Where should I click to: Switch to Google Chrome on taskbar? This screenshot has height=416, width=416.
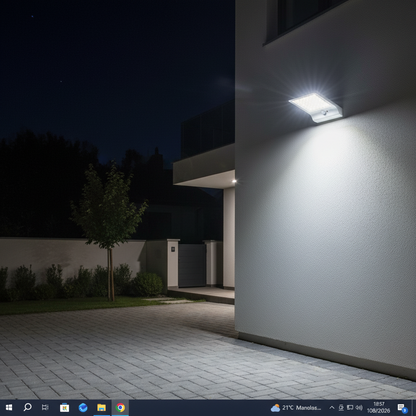pos(120,407)
